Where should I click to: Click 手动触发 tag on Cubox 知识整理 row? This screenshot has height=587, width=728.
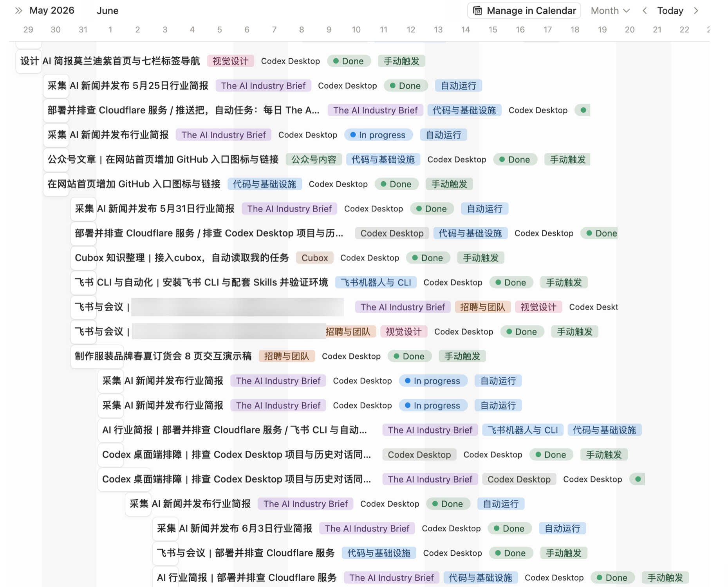tap(481, 258)
